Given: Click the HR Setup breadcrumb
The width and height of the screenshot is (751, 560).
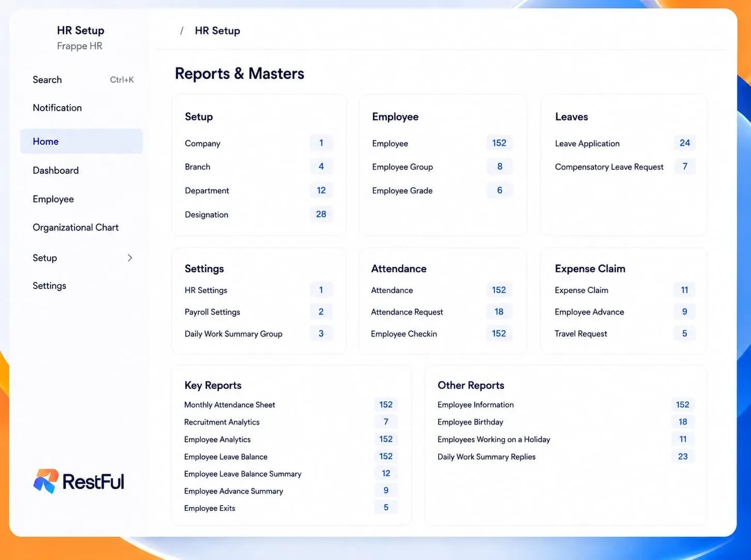Looking at the screenshot, I should 217,31.
